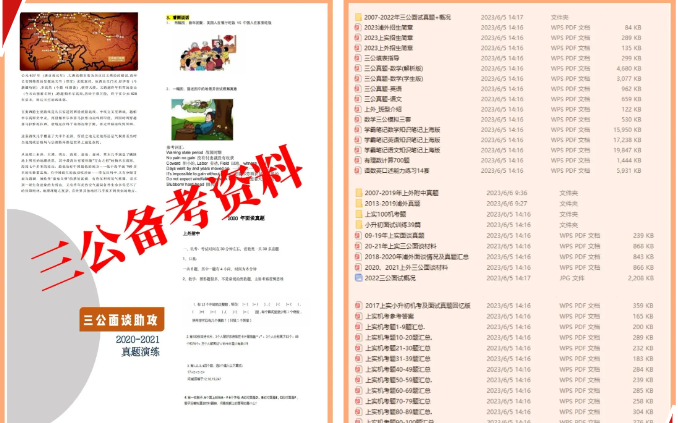Click the PDF icon beside 2023上实招生简章
The width and height of the screenshot is (678, 423).
click(x=358, y=38)
